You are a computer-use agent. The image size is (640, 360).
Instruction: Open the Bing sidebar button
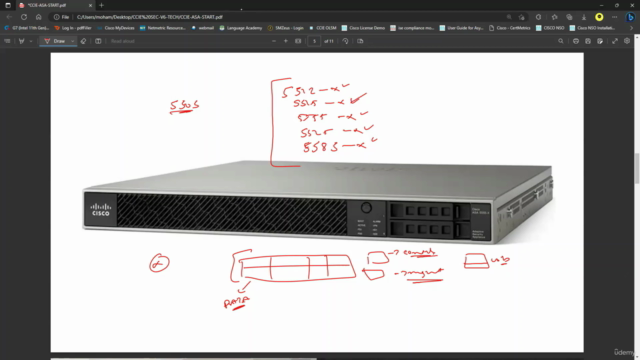click(x=630, y=17)
